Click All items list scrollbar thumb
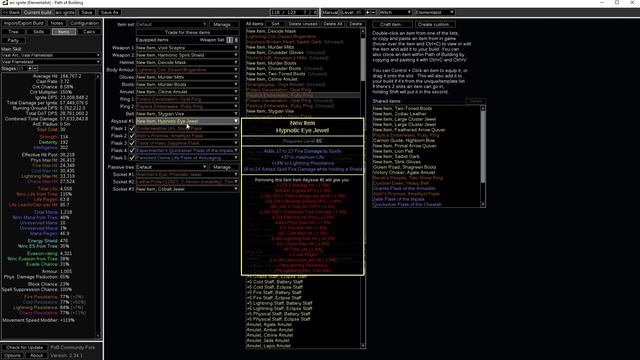 (x=363, y=60)
